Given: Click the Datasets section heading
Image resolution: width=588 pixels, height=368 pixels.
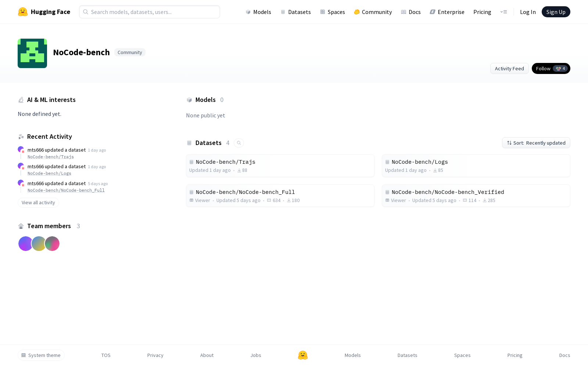Looking at the screenshot, I should (x=208, y=143).
